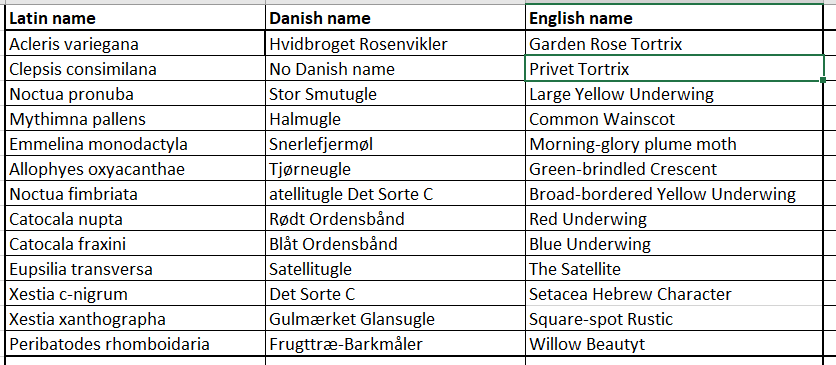Screen dimensions: 836x365
Task: Click the Catocala fraxini cell
Action: pos(135,244)
